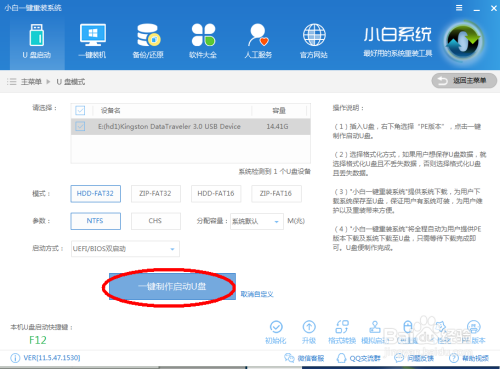Select the NTFS parameter
500x369 pixels.
(95, 221)
